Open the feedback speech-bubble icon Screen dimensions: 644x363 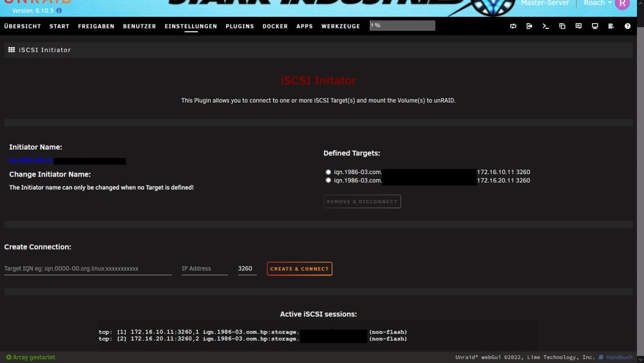click(x=578, y=26)
